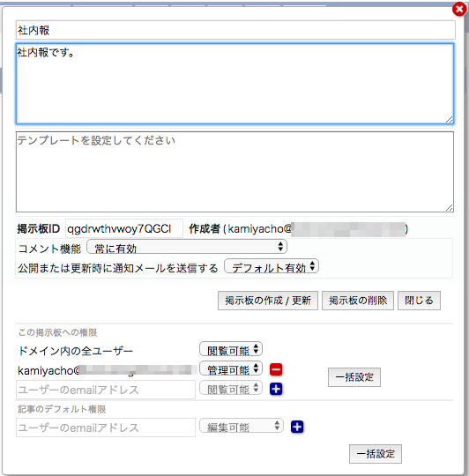The height and width of the screenshot is (476, 469).
Task: Click board permission user email address field
Action: [x=106, y=390]
